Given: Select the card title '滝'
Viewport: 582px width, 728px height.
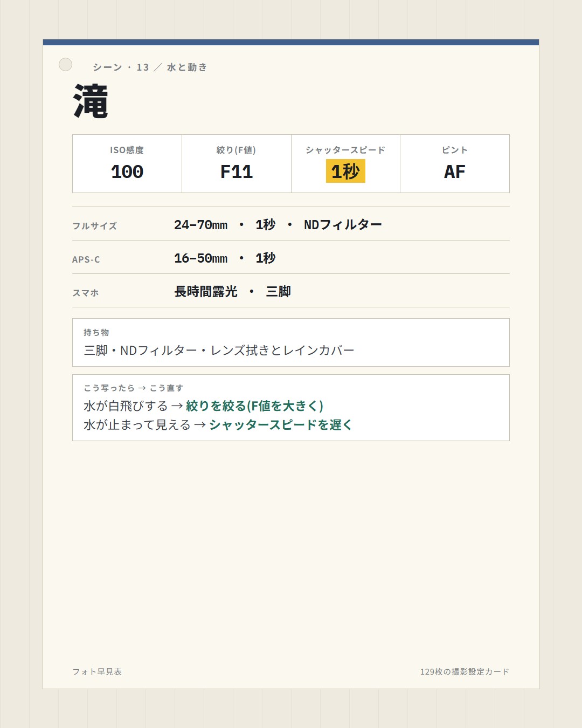Looking at the screenshot, I should click(x=91, y=101).
